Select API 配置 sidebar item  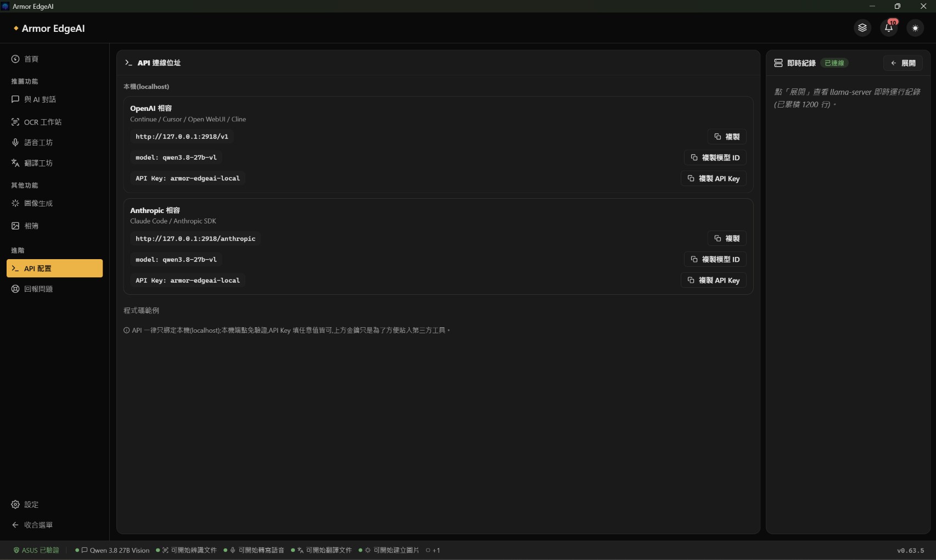pyautogui.click(x=54, y=268)
